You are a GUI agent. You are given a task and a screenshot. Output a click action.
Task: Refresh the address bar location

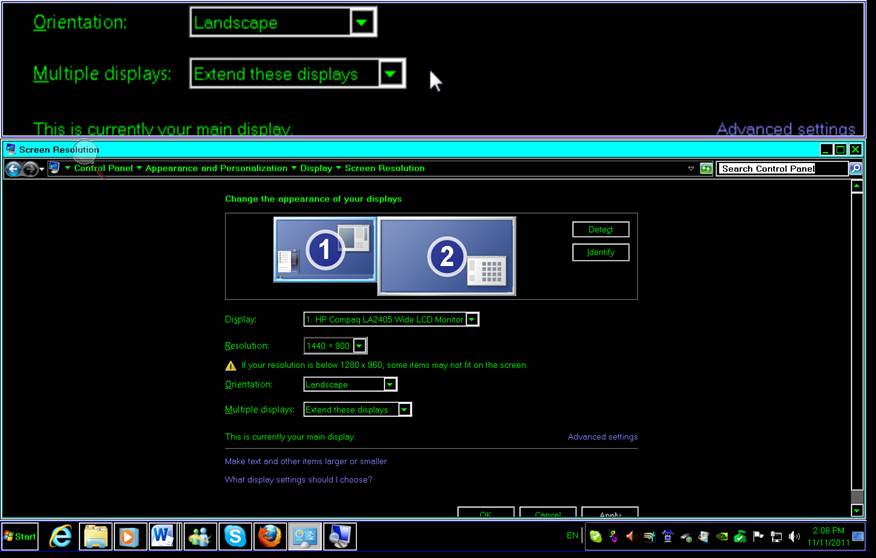[706, 168]
